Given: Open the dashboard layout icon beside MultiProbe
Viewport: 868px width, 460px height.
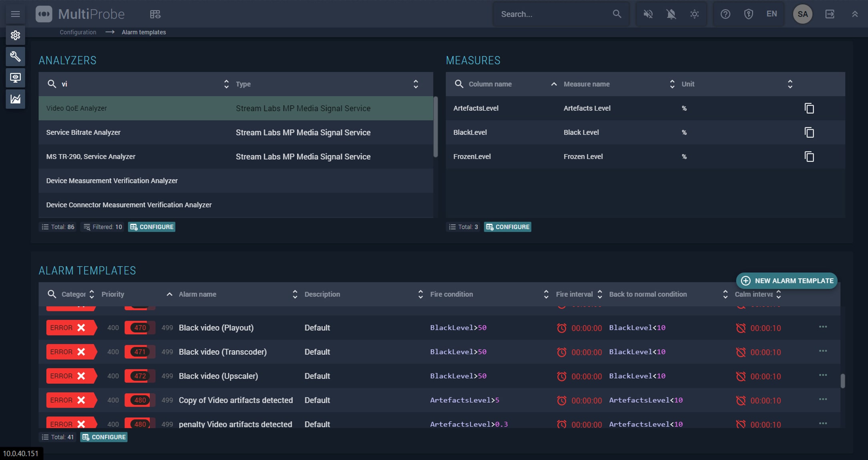Looking at the screenshot, I should click(155, 14).
